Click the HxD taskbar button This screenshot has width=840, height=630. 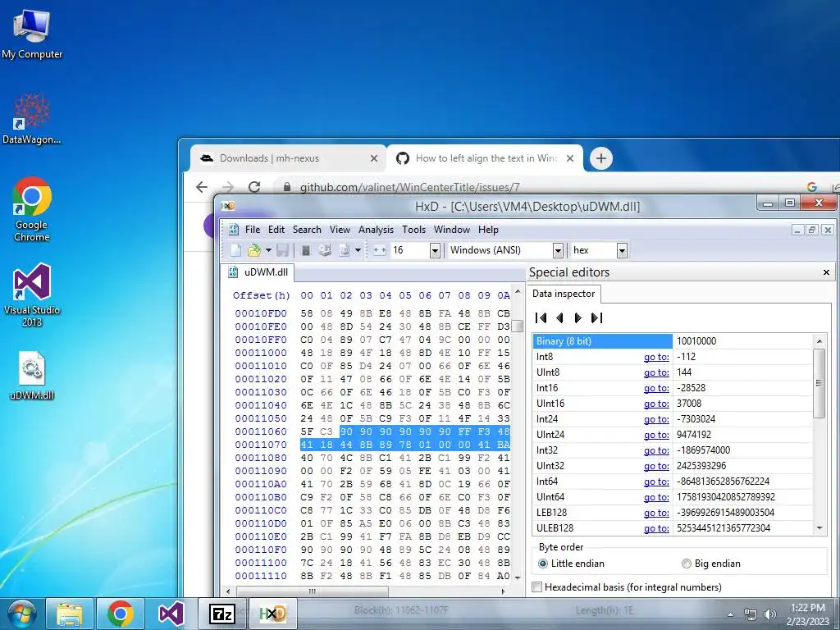pos(272,614)
